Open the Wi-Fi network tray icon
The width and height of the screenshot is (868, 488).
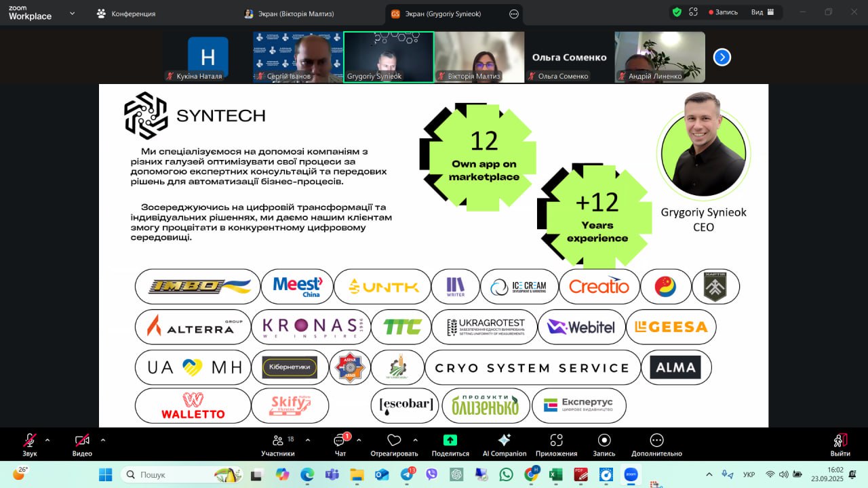(770, 474)
